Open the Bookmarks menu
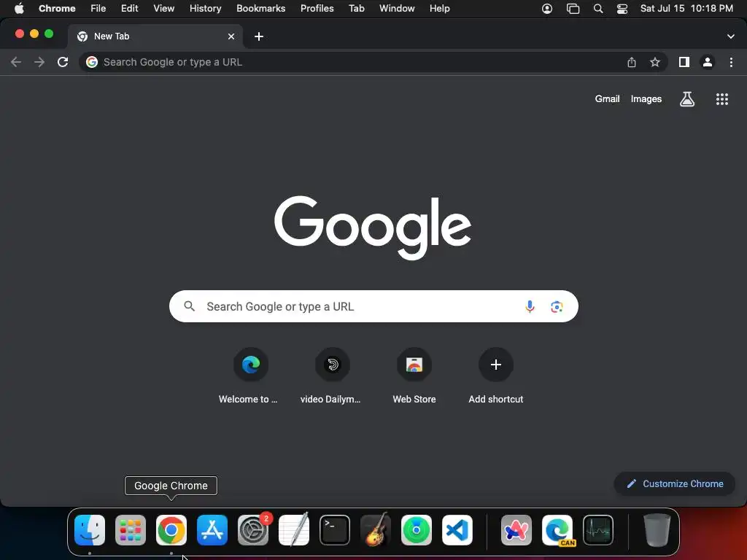The width and height of the screenshot is (747, 560). click(261, 9)
